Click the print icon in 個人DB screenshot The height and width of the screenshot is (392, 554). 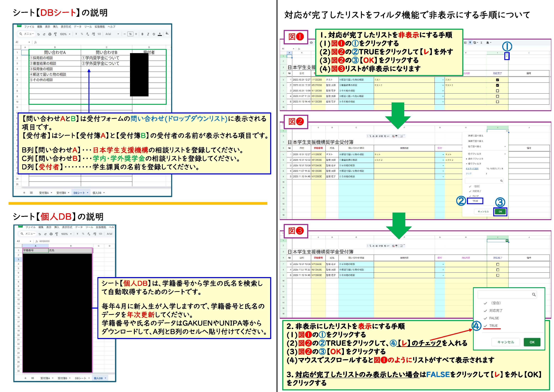coord(51,234)
